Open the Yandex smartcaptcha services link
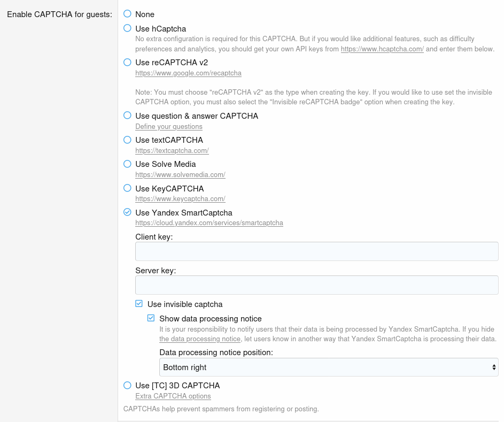Screen dimensions: 504x422 click(209, 223)
